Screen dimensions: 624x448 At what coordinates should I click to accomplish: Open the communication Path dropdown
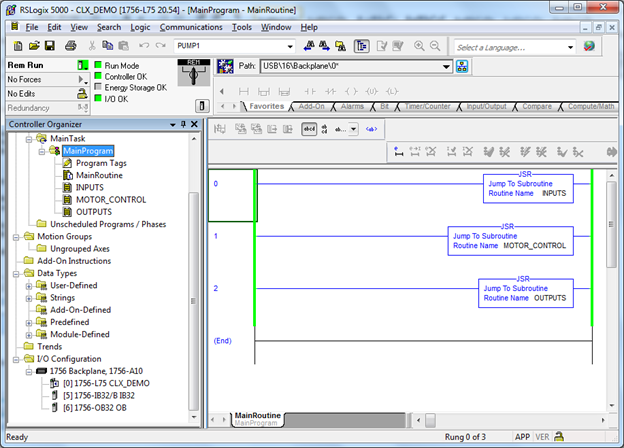(447, 66)
